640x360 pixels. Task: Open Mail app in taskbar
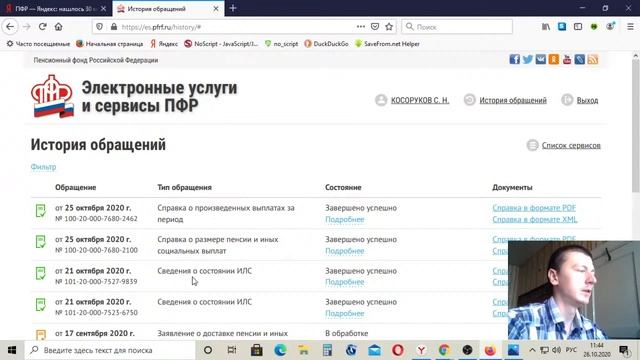[374, 350]
